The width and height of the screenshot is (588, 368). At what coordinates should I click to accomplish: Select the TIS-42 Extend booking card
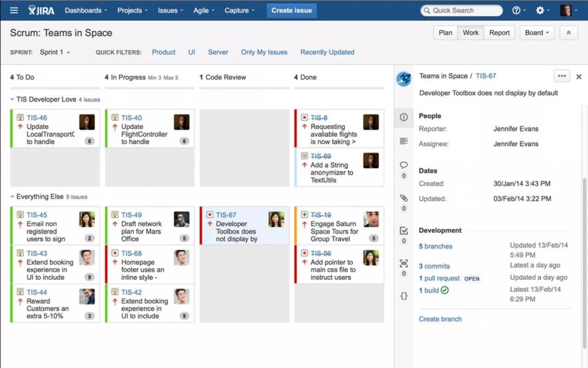[150, 303]
